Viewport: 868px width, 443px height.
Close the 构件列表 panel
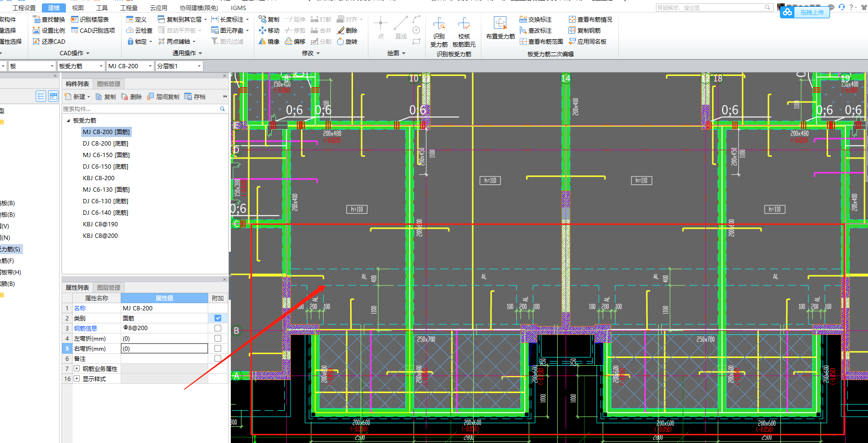[225, 76]
